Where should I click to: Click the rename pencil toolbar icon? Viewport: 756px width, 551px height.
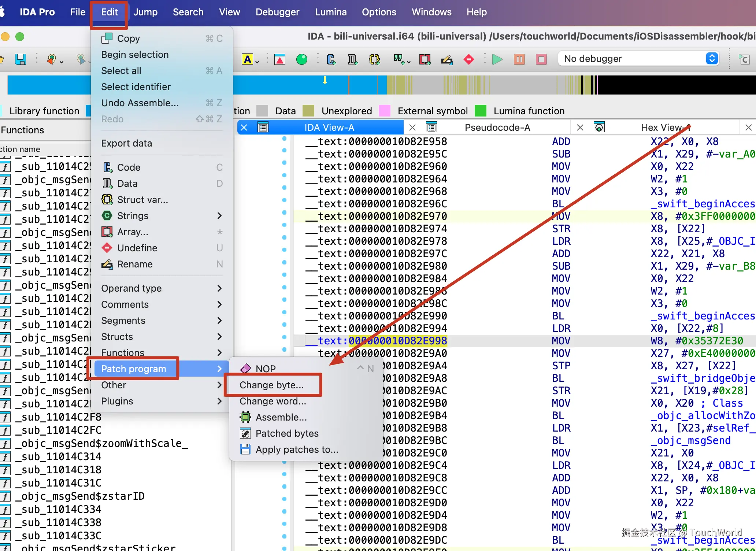(x=446, y=59)
